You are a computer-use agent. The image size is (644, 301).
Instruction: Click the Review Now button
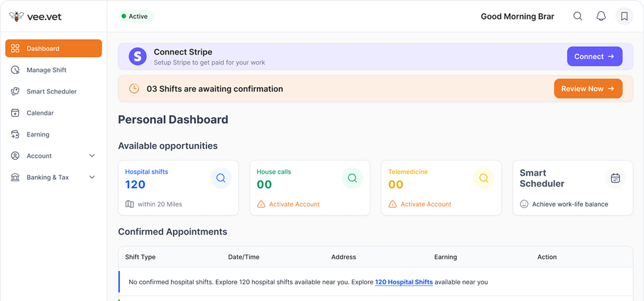(588, 88)
